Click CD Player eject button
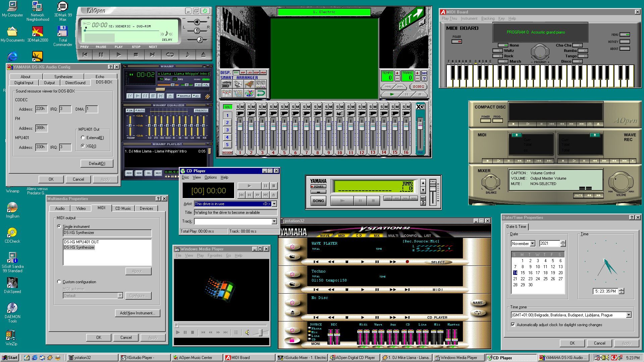 tap(274, 195)
